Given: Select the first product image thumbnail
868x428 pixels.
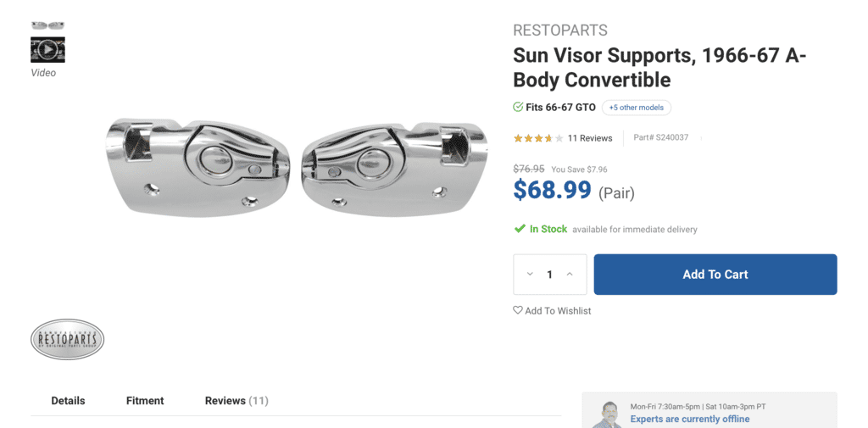Looking at the screenshot, I should pyautogui.click(x=47, y=25).
